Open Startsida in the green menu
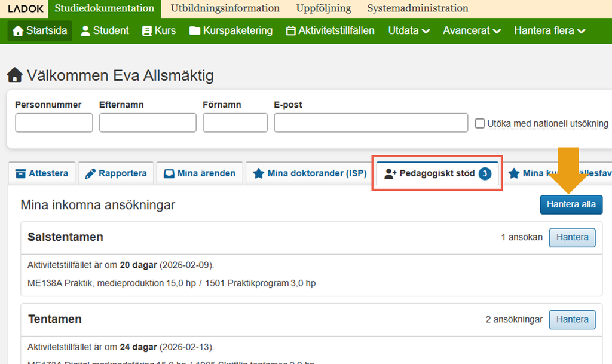The image size is (612, 364). [40, 31]
